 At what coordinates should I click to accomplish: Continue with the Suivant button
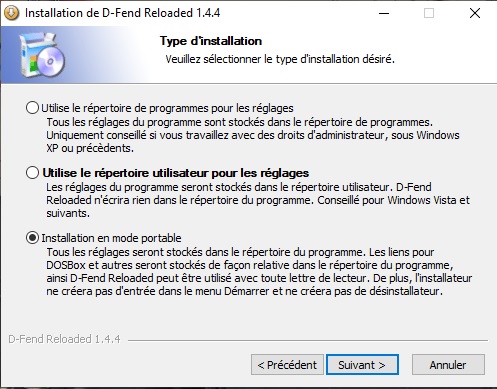[362, 365]
